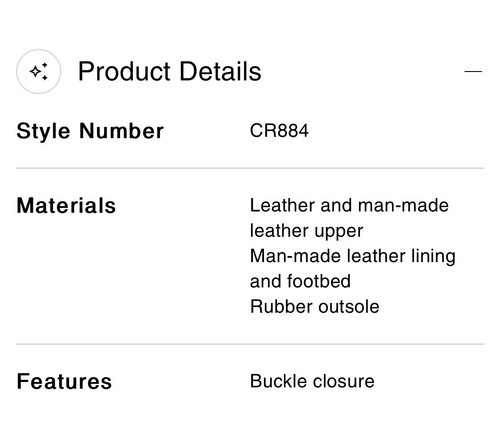Click the 'leather upper' text line
The height and width of the screenshot is (434, 500).
306,231
